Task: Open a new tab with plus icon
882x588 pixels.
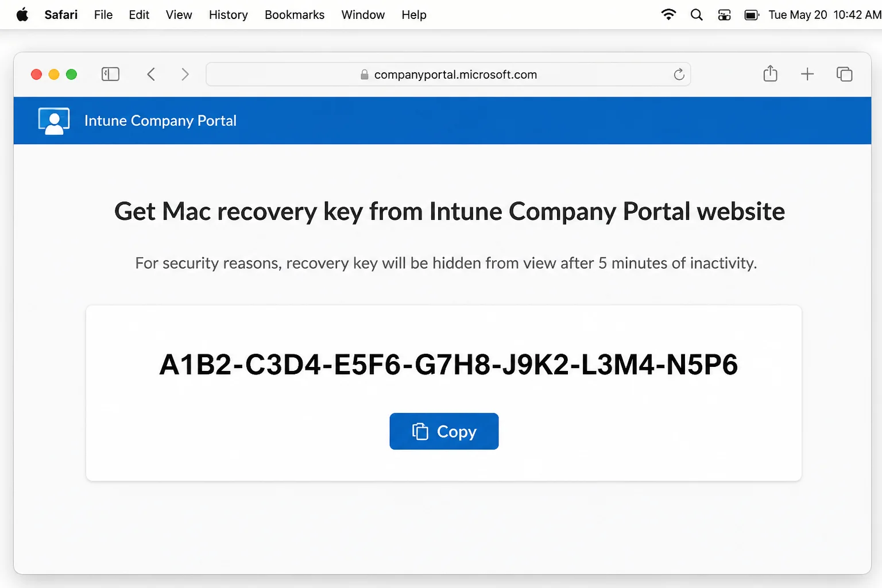Action: [x=807, y=73]
